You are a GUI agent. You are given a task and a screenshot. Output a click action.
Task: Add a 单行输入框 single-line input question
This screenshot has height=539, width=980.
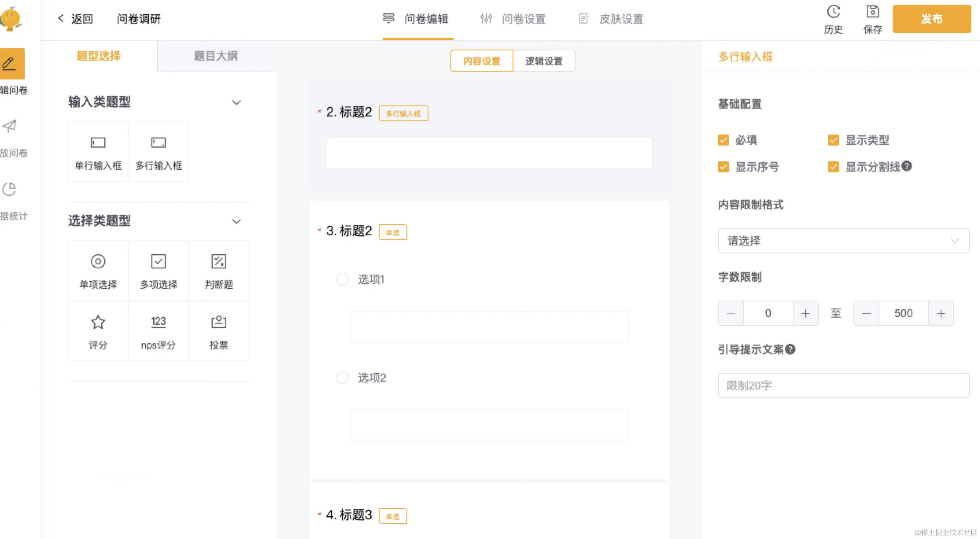point(98,152)
